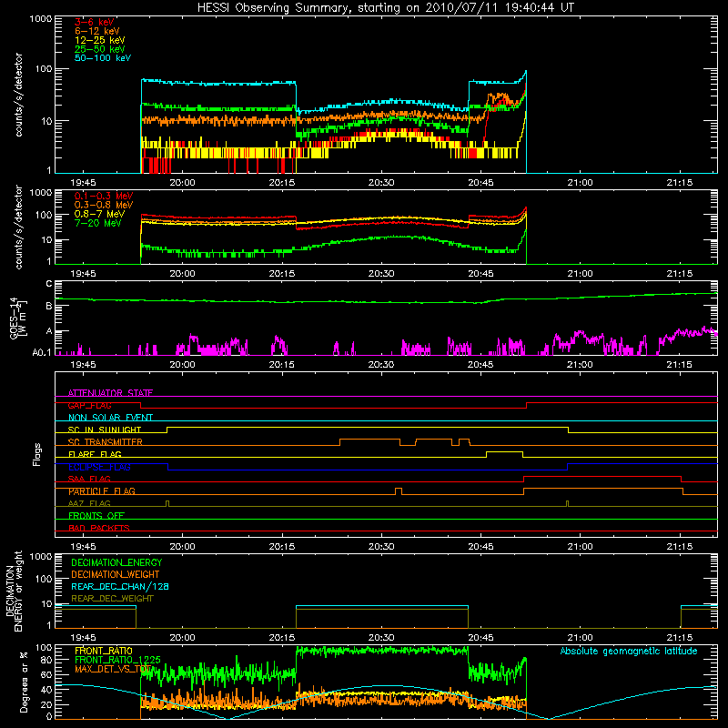728x728 pixels.
Task: Select the GAP_FLAG label
Action: pos(89,405)
